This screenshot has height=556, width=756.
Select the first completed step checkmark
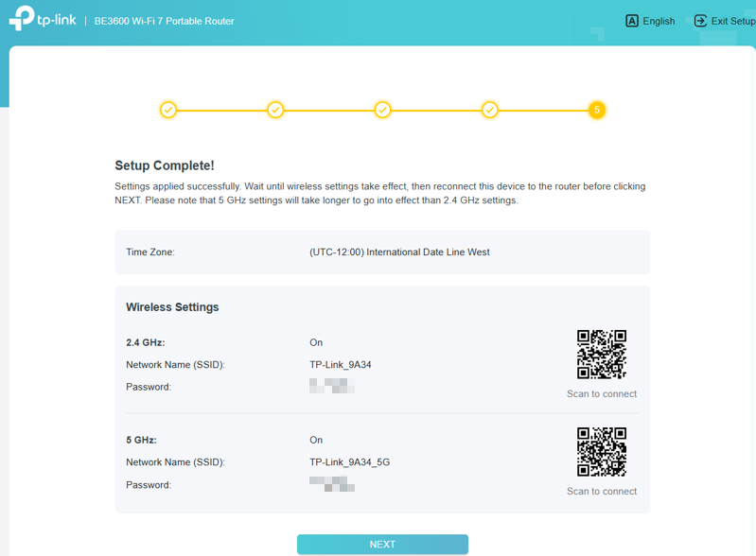pyautogui.click(x=167, y=110)
